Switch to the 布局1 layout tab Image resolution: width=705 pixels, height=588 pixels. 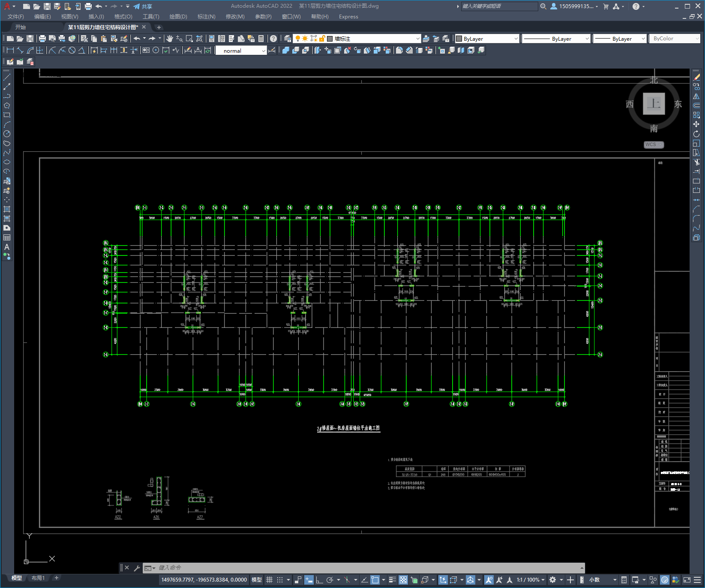click(x=38, y=578)
